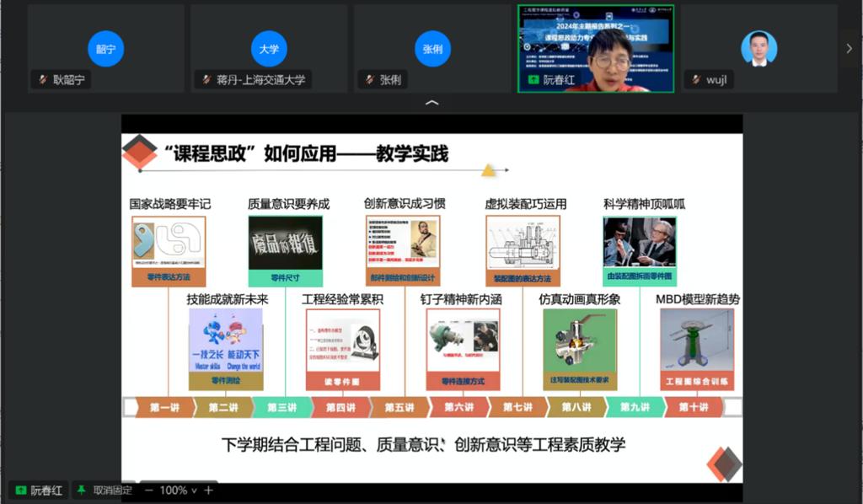This screenshot has width=863, height=504.
Task: Click the 韶宁 participant avatar circle
Action: (106, 49)
